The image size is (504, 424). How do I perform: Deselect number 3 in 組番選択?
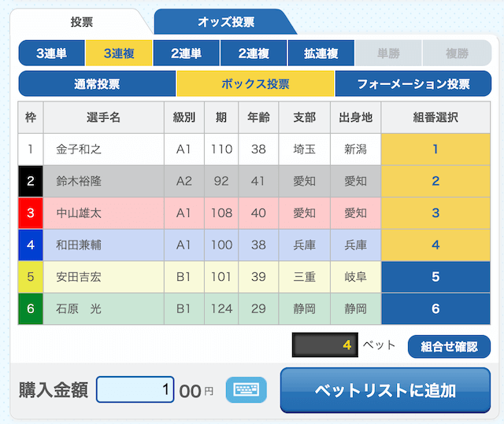pyautogui.click(x=435, y=213)
